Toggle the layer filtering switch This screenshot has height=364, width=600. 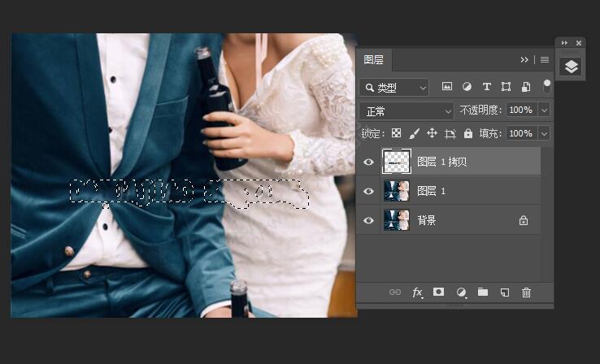[x=547, y=86]
